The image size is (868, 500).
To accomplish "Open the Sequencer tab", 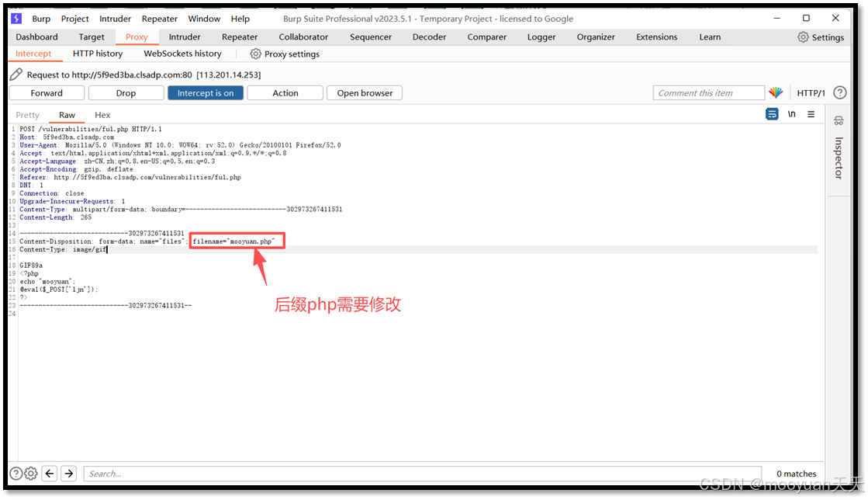I will tap(370, 37).
